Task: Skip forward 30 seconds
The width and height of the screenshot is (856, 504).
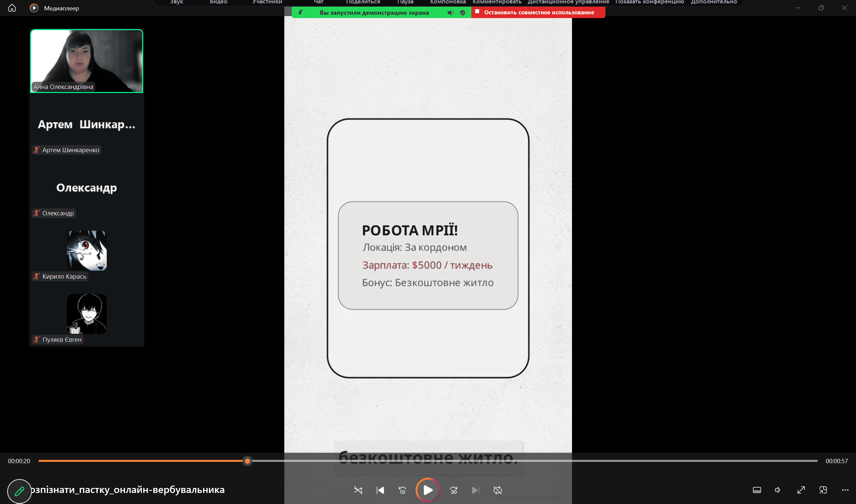Action: pyautogui.click(x=454, y=490)
